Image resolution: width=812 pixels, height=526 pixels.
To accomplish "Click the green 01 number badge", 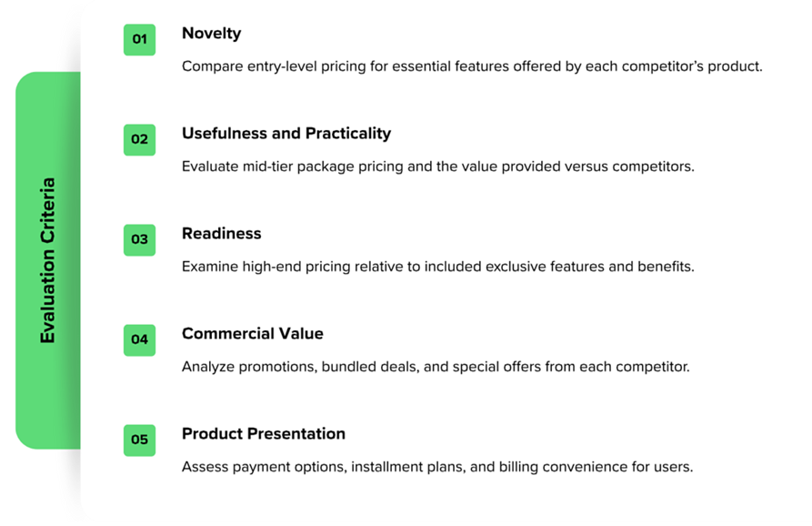I will pos(139,39).
